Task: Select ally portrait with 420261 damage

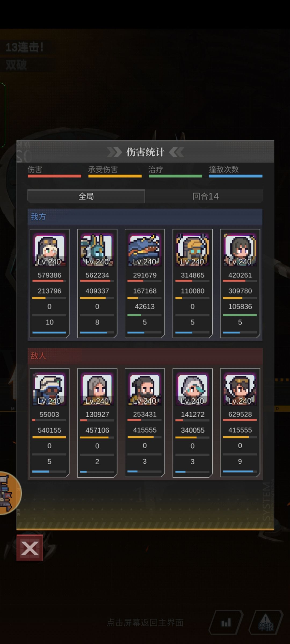Action: (x=240, y=250)
